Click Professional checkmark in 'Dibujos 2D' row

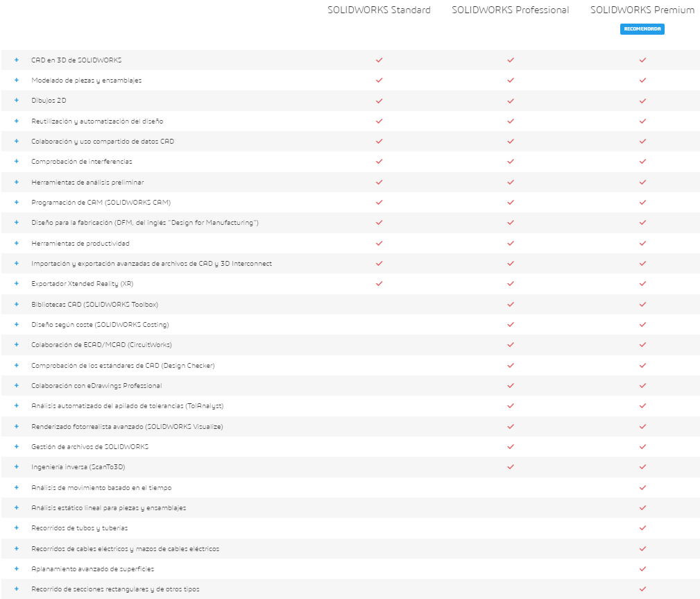(x=511, y=101)
